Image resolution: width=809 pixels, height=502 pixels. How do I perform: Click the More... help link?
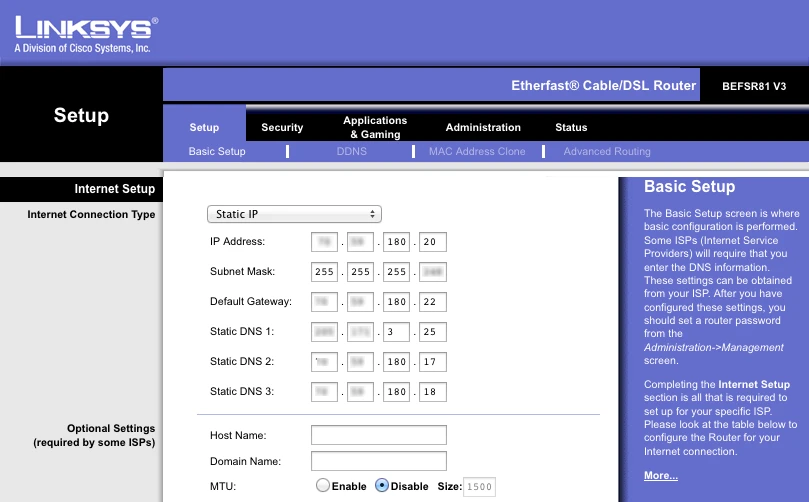(x=660, y=475)
